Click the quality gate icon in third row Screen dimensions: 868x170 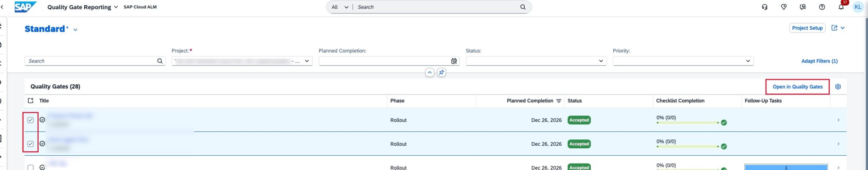click(42, 167)
